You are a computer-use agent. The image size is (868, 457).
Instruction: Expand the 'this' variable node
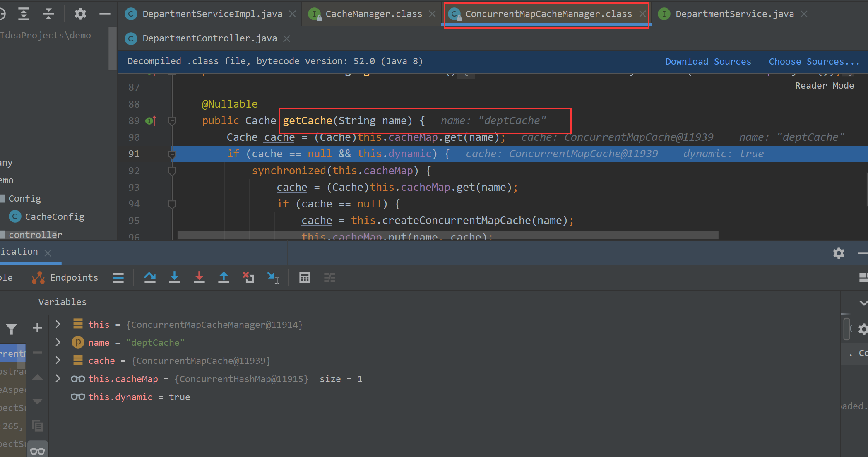pyautogui.click(x=58, y=324)
